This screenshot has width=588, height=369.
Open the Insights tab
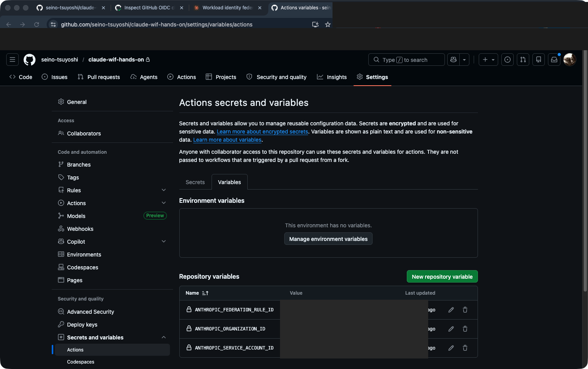tap(332, 77)
